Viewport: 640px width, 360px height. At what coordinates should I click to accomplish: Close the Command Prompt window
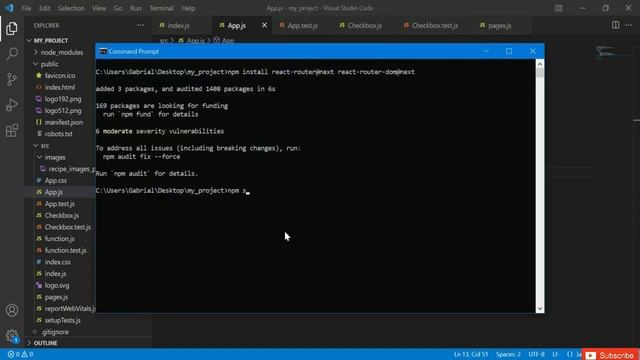[533, 51]
